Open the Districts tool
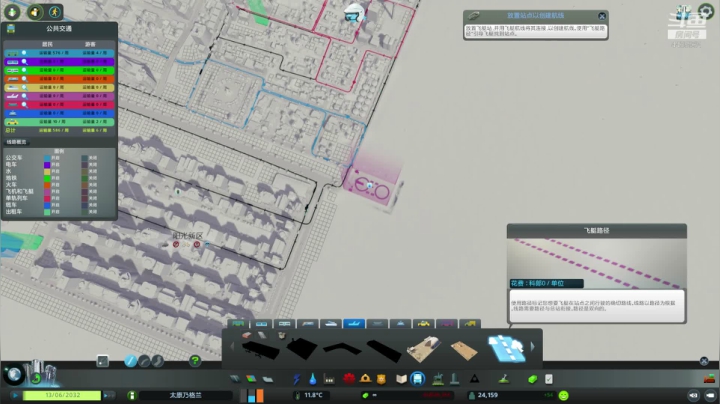This screenshot has width=720, height=404. point(268,379)
